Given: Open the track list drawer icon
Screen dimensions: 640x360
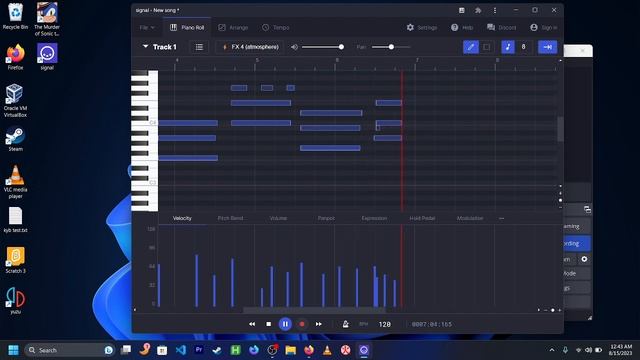Looking at the screenshot, I should pyautogui.click(x=199, y=47).
